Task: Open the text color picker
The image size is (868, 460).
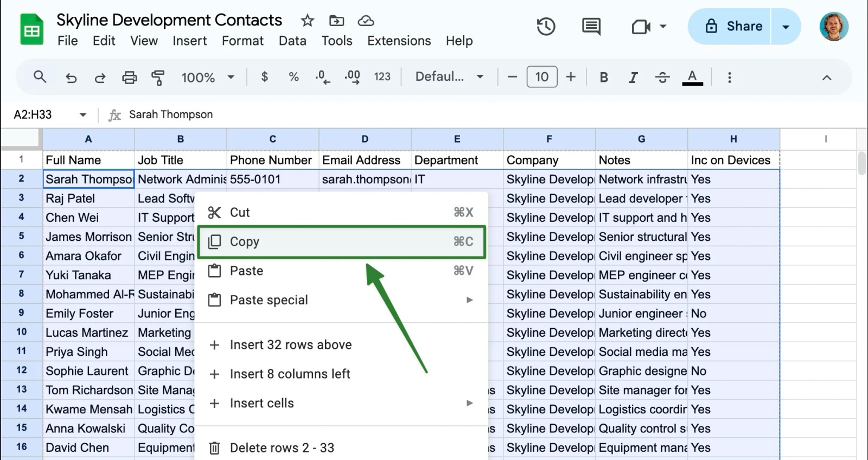Action: (692, 77)
